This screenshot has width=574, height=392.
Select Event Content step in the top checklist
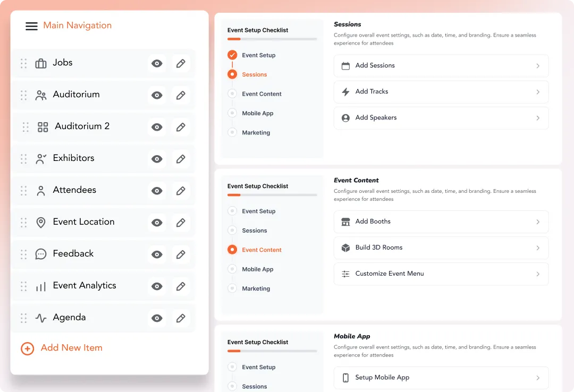tap(261, 94)
